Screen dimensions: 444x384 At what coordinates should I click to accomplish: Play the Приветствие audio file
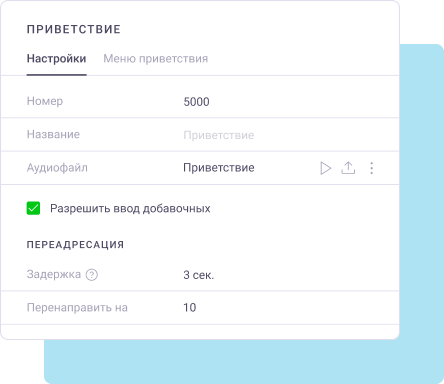[x=325, y=168]
